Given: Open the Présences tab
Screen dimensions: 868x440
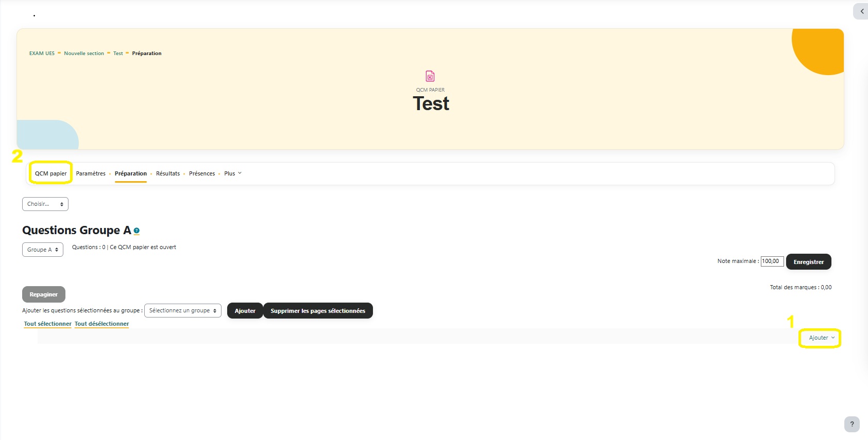Looking at the screenshot, I should [202, 173].
